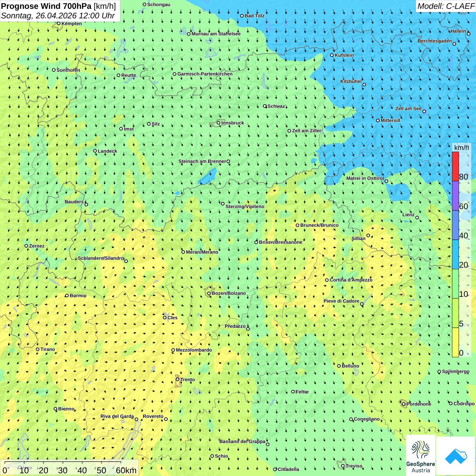This screenshot has width=476, height=476.
Task: Click the GeoSphere Austria logo
Action: click(x=421, y=456)
